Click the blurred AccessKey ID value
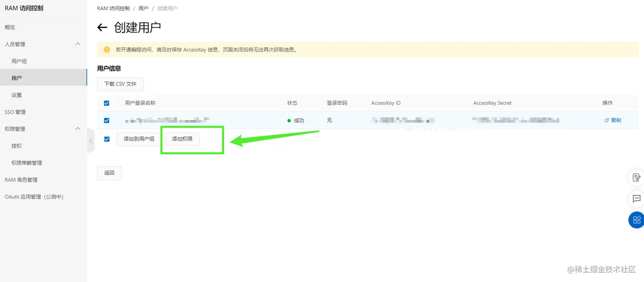This screenshot has height=282, width=644. pyautogui.click(x=403, y=121)
